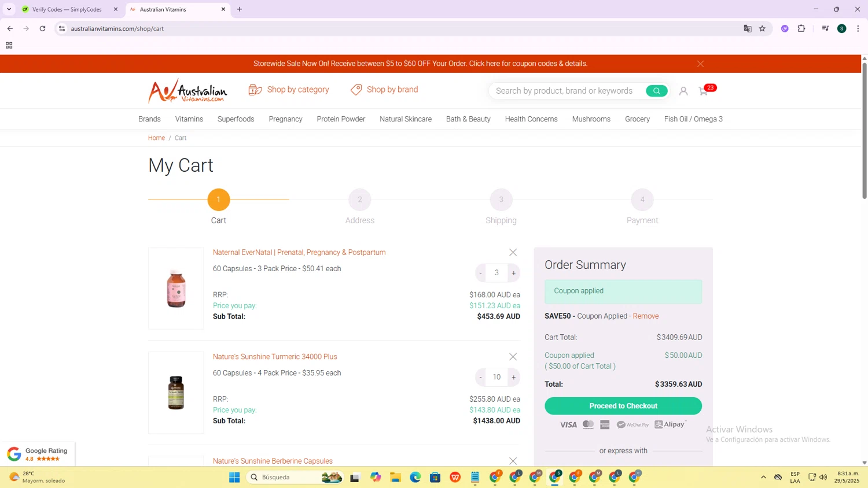Increase Naternal EverNatal quantity
This screenshot has height=488, width=868.
(x=513, y=273)
